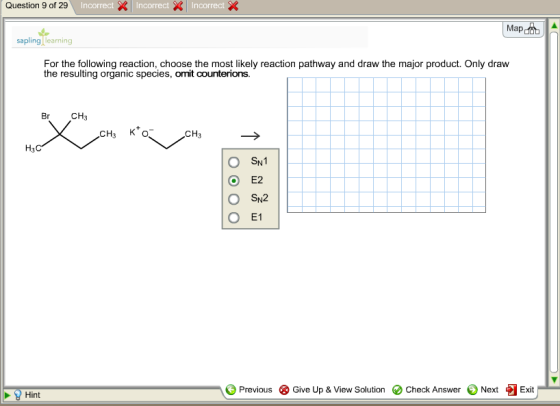The height and width of the screenshot is (406, 560).
Task: Open the first Incorrect attempt tab
Action: 104,6
